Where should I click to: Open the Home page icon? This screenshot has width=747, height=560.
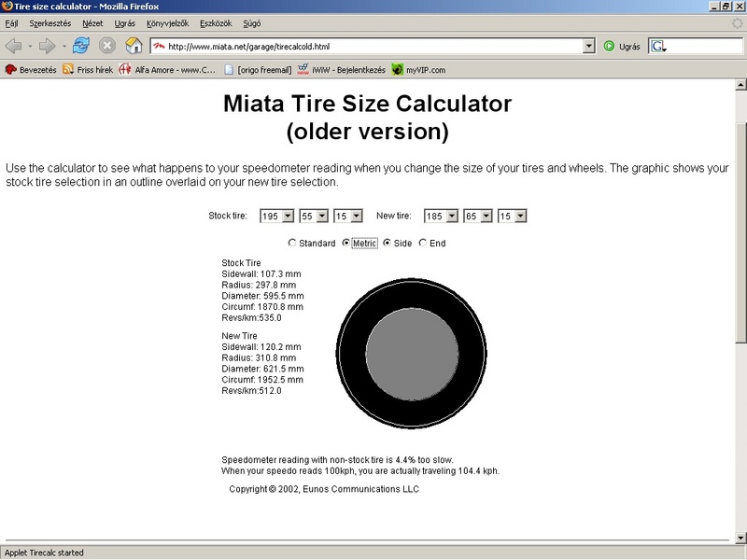[x=134, y=46]
